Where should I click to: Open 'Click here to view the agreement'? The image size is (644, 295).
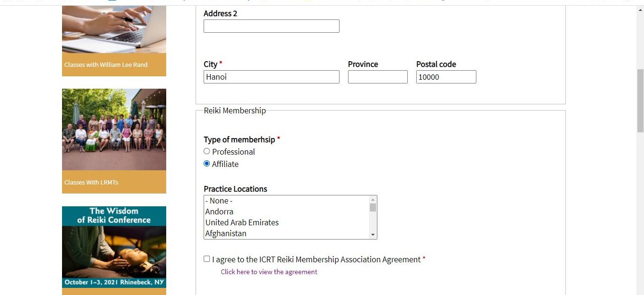click(x=269, y=272)
